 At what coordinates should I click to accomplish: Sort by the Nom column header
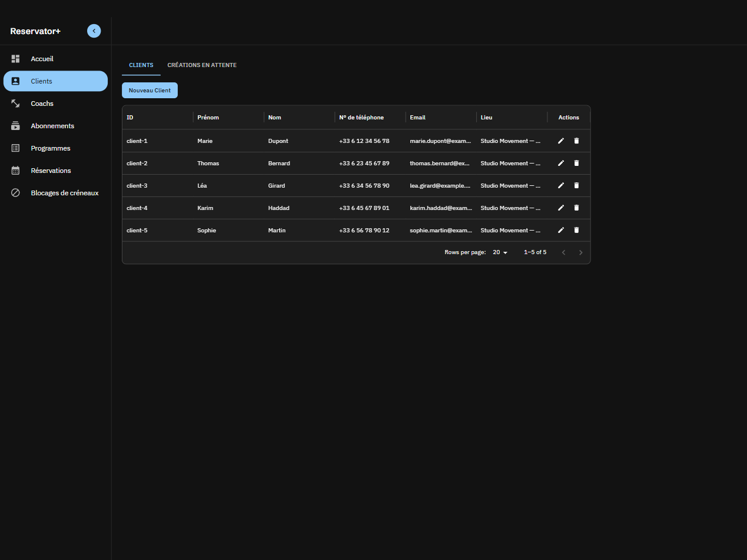(299, 118)
